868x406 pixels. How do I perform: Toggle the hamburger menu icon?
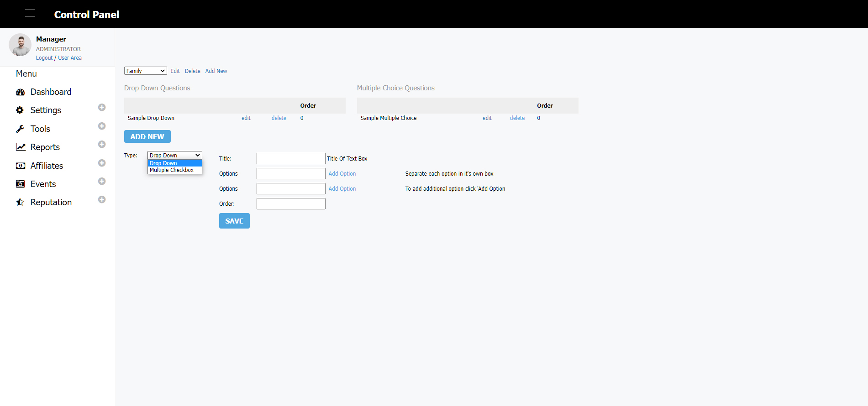[30, 13]
